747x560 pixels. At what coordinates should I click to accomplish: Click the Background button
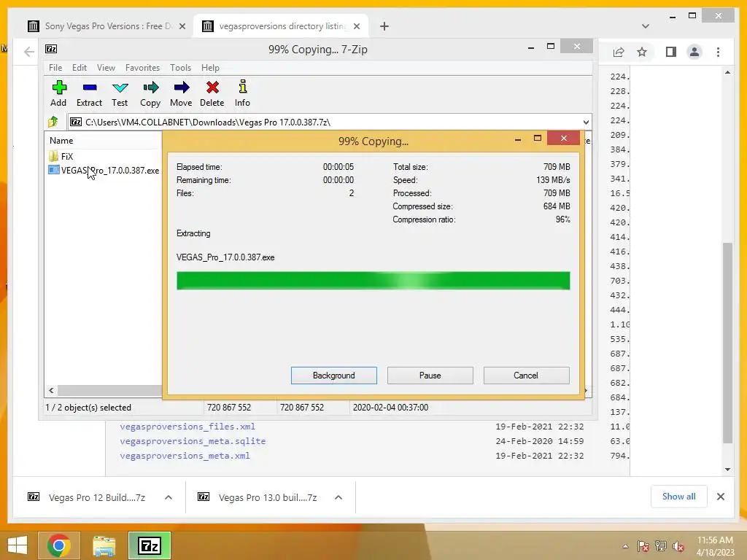pyautogui.click(x=334, y=376)
